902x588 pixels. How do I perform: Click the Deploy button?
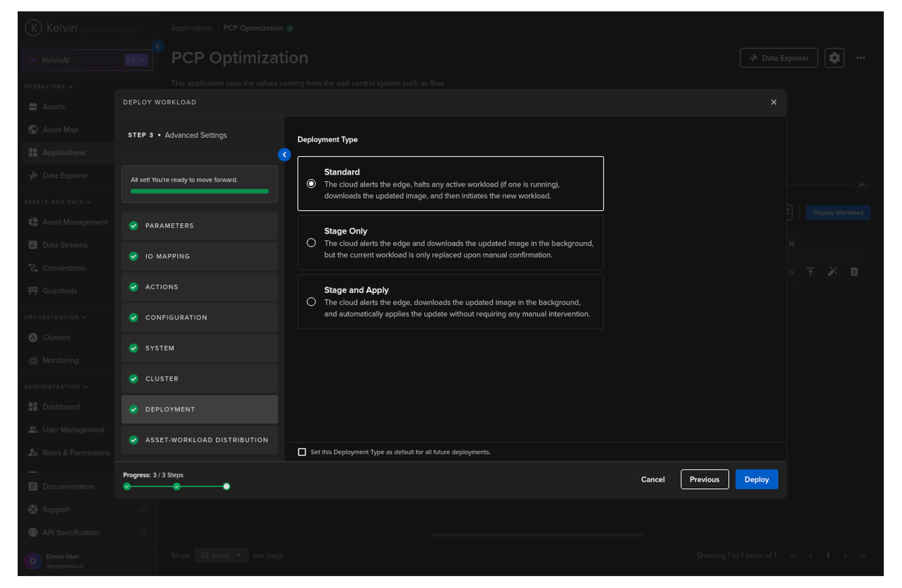click(756, 480)
